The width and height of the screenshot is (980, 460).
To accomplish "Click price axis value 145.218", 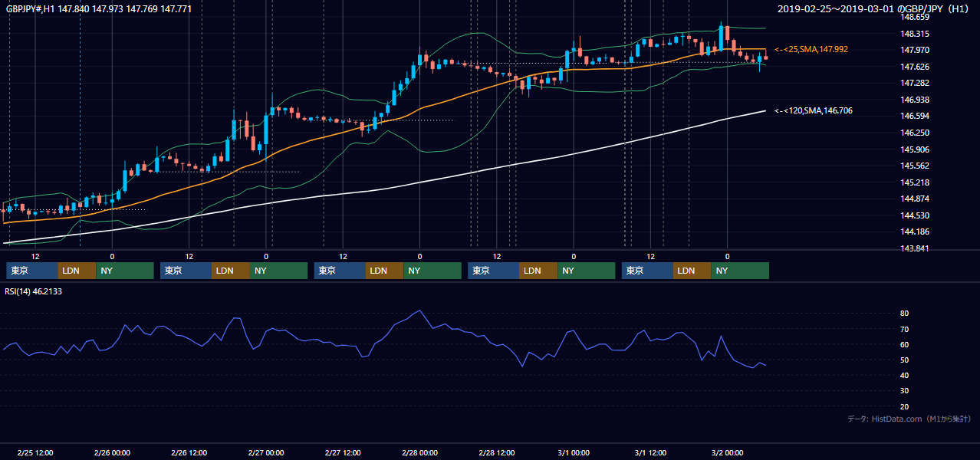I will pyautogui.click(x=916, y=182).
